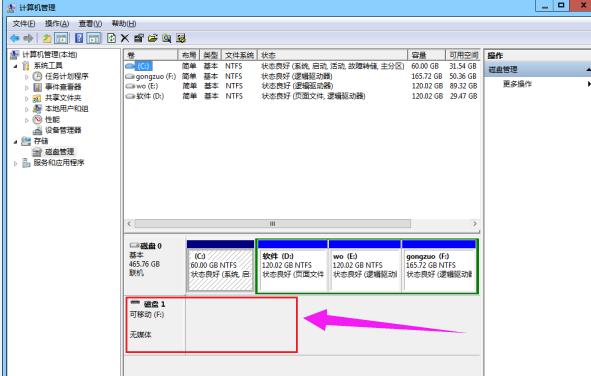Open the 查看(V) menu

90,24
